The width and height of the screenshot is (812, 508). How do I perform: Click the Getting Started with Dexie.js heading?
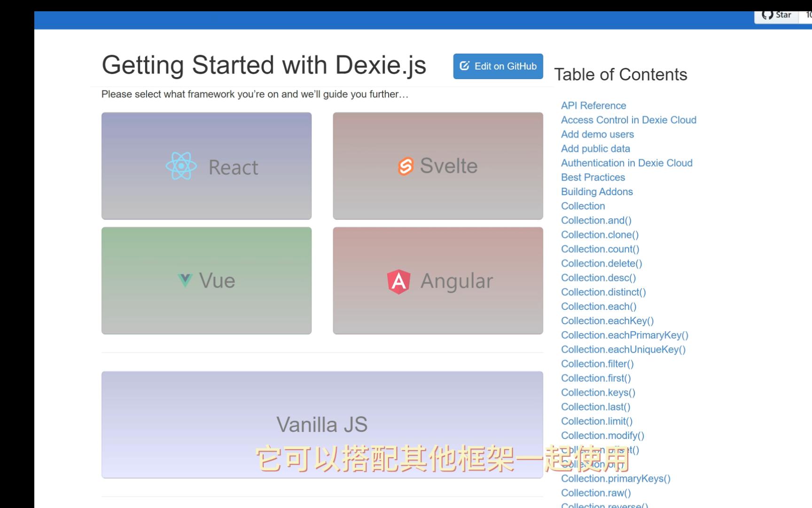click(x=264, y=65)
